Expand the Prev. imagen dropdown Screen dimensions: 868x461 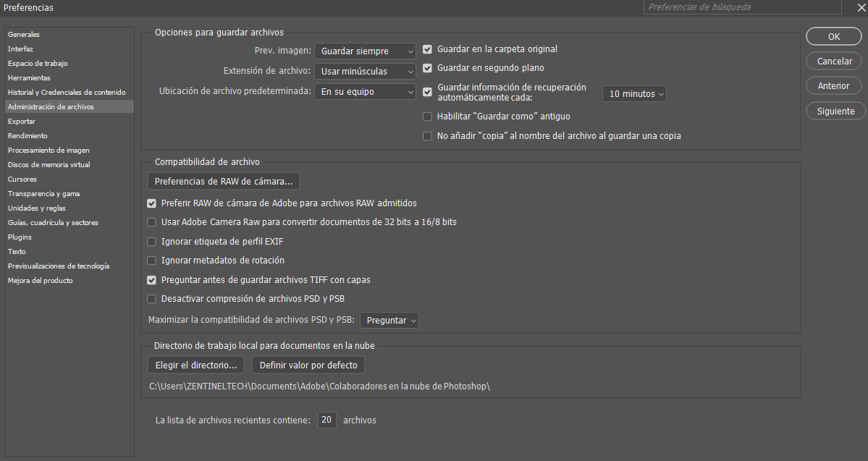coord(365,51)
